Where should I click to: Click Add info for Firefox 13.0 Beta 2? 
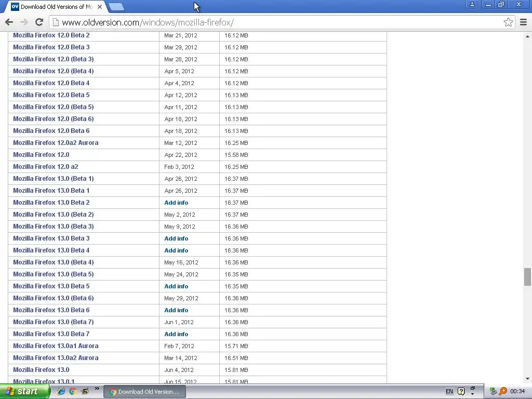176,203
